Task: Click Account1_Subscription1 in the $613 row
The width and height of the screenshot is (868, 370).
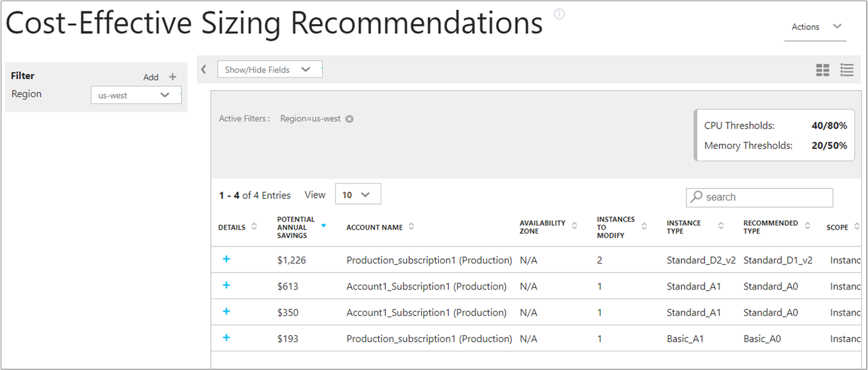Action: point(426,286)
